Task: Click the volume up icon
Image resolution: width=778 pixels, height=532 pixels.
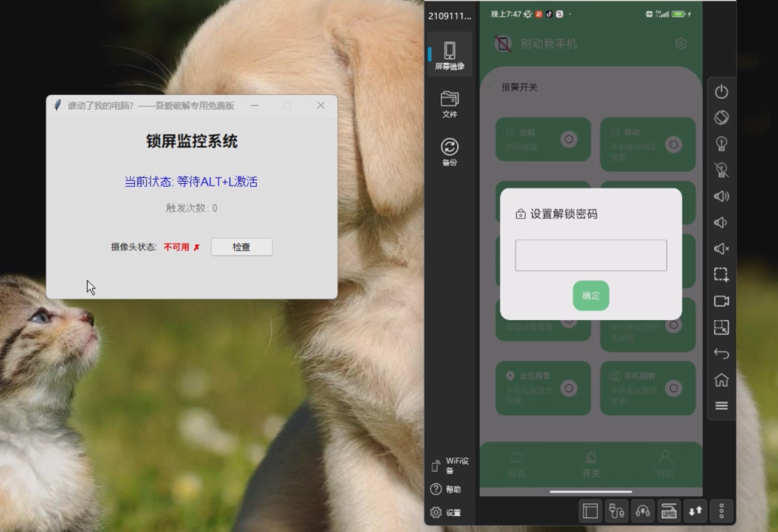Action: [x=720, y=196]
